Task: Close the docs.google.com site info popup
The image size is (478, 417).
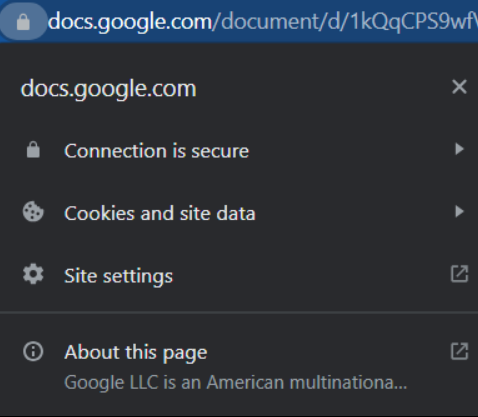Action: tap(459, 87)
